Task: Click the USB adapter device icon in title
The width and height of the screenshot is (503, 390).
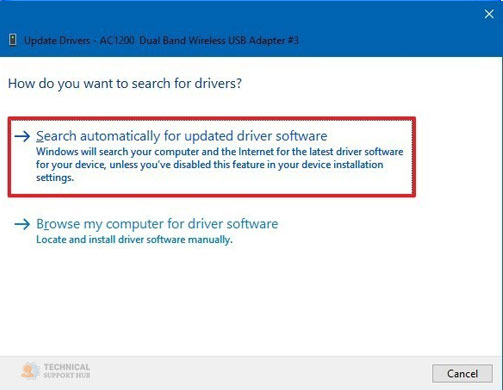Action: point(13,40)
